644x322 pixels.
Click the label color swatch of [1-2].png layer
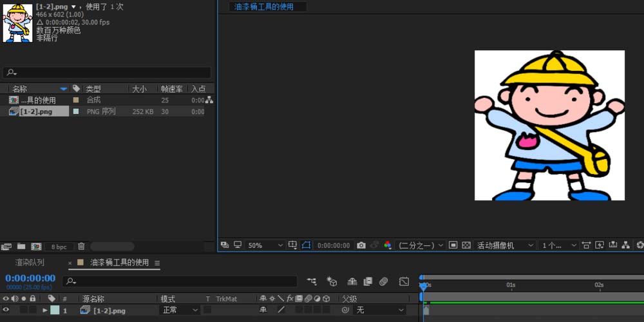[55, 310]
